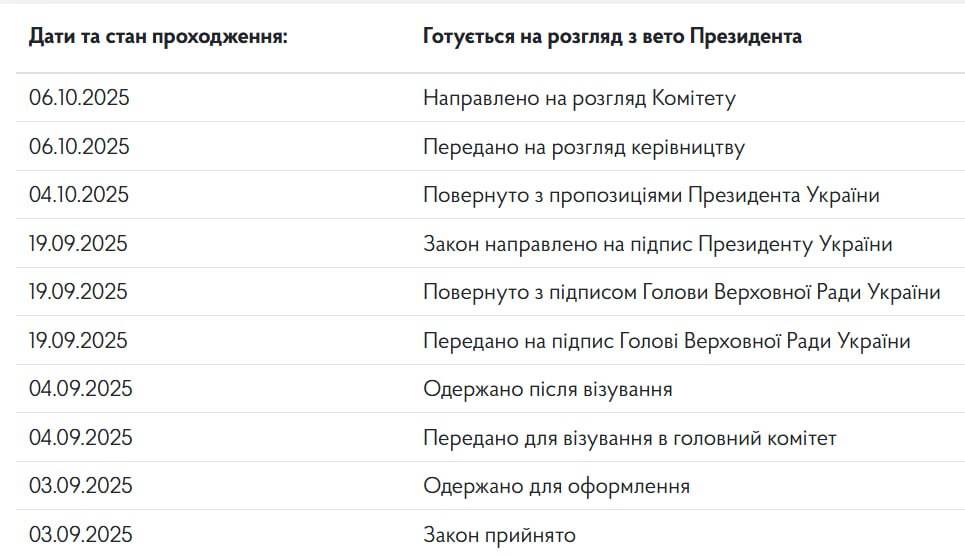Select 'Повернуто з пропозиціями Президента України' entry
Viewport: 965px width, 555px height.
click(651, 195)
